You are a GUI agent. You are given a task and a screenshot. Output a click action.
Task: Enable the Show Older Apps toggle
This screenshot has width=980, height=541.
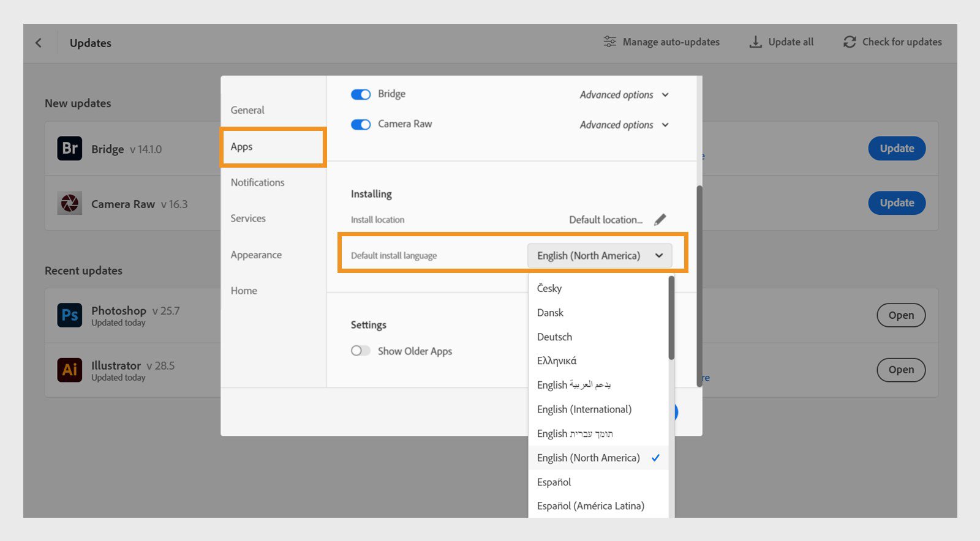click(x=361, y=351)
